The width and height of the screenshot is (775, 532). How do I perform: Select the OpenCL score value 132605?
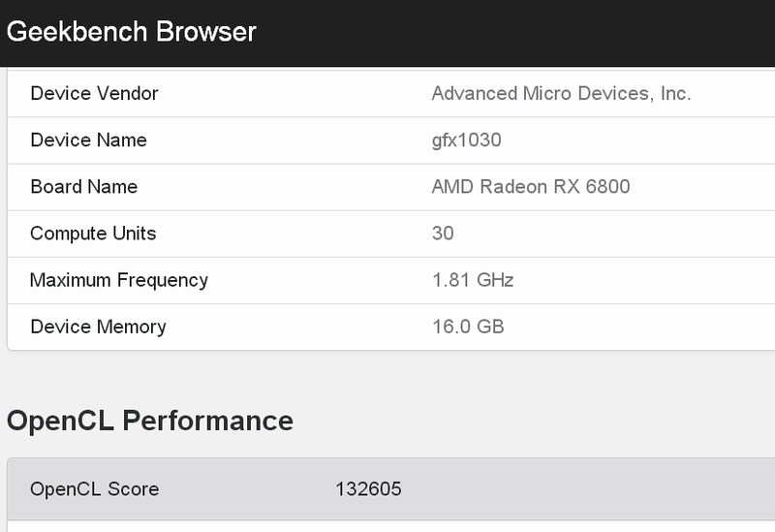(368, 488)
